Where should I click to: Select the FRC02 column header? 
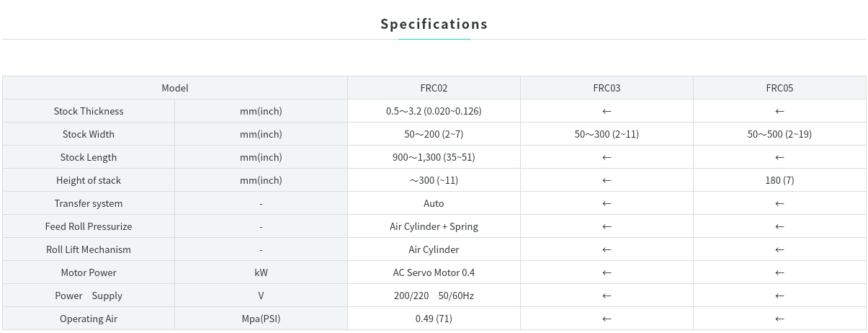coord(434,88)
